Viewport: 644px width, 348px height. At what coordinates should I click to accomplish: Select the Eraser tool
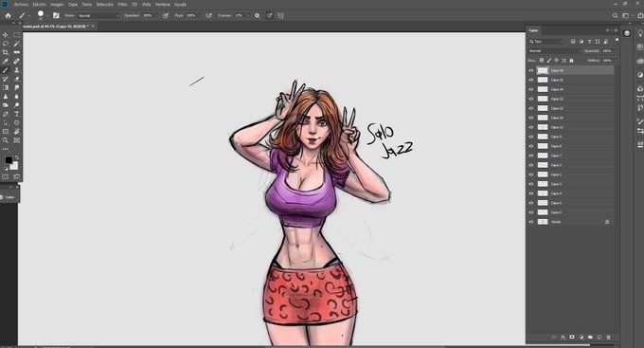(x=16, y=79)
